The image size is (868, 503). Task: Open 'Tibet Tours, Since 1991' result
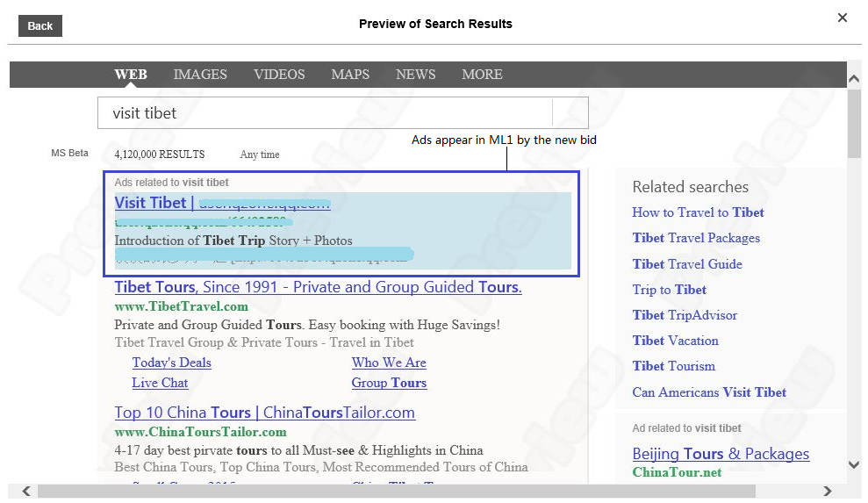318,287
